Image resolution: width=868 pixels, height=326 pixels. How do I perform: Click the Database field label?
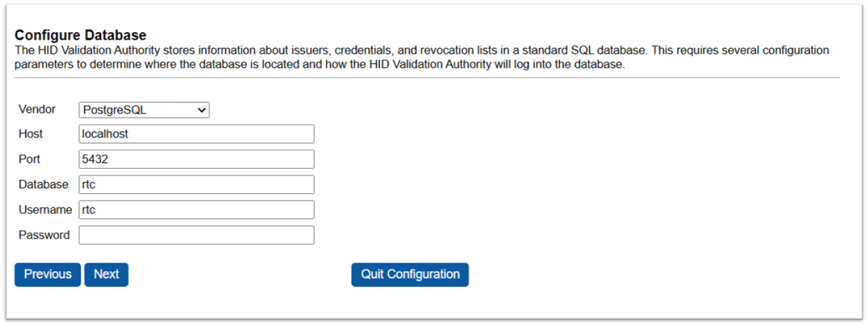point(43,184)
